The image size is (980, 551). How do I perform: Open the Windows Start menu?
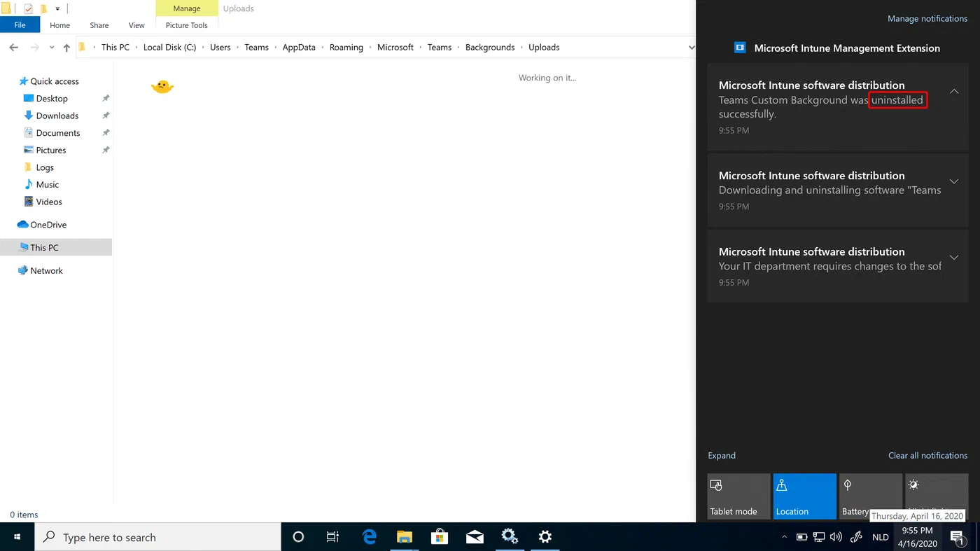coord(17,537)
